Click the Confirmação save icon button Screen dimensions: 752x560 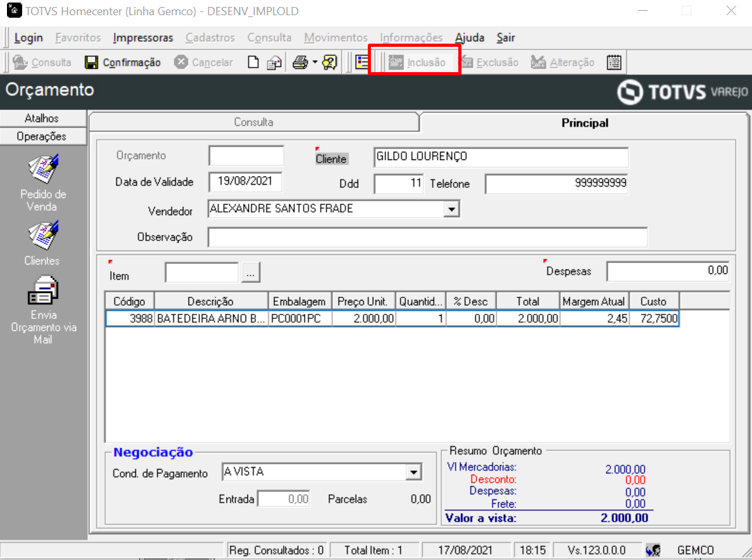(x=123, y=63)
